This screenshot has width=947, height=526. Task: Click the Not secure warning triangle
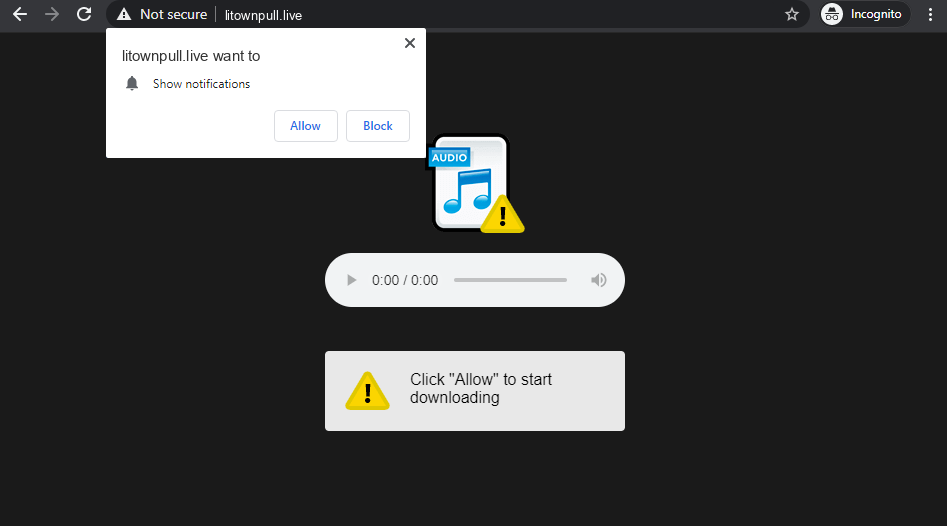click(x=124, y=14)
